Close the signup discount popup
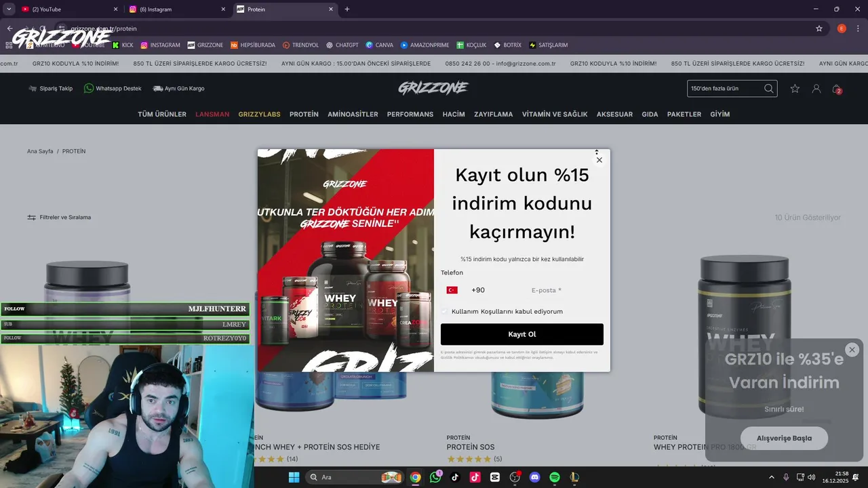The image size is (868, 488). 599,160
